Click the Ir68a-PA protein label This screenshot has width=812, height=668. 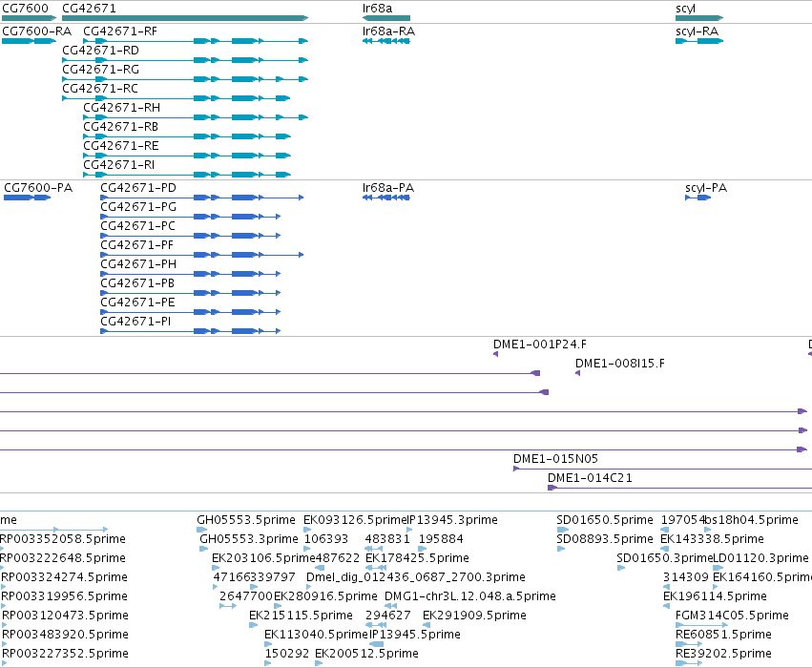[388, 187]
